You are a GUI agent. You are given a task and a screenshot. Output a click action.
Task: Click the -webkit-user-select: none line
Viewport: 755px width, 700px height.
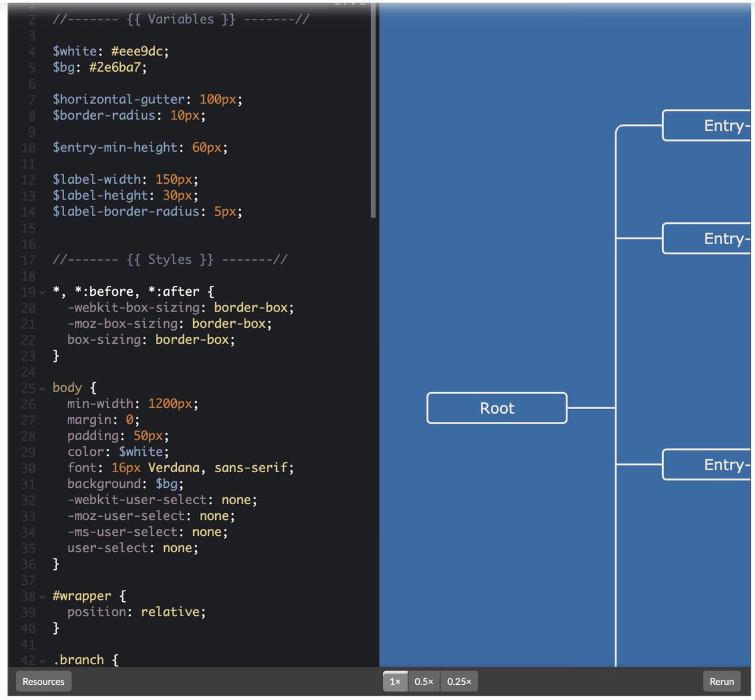click(162, 500)
